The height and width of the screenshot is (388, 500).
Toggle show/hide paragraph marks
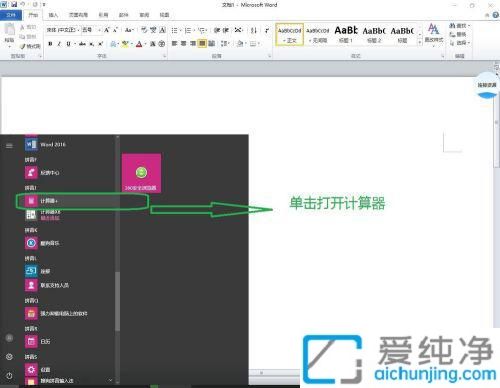click(x=267, y=30)
